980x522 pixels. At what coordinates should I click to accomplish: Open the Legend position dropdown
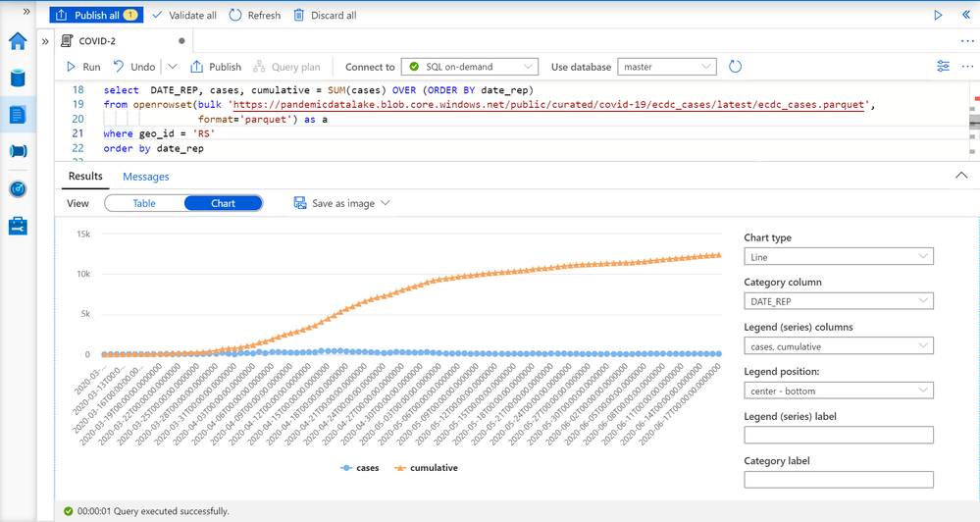(838, 391)
